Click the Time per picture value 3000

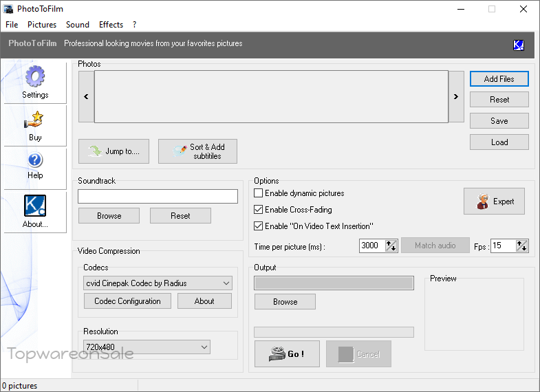372,246
